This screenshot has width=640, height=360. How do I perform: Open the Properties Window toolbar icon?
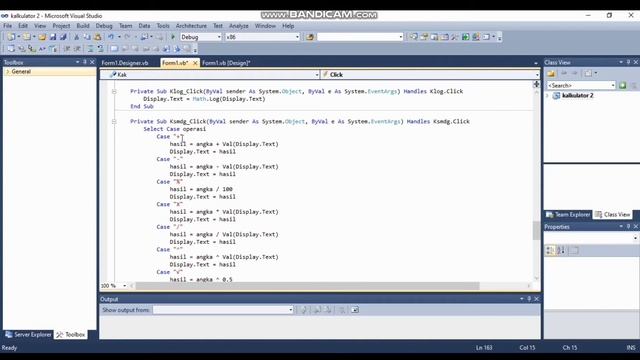(x=424, y=37)
